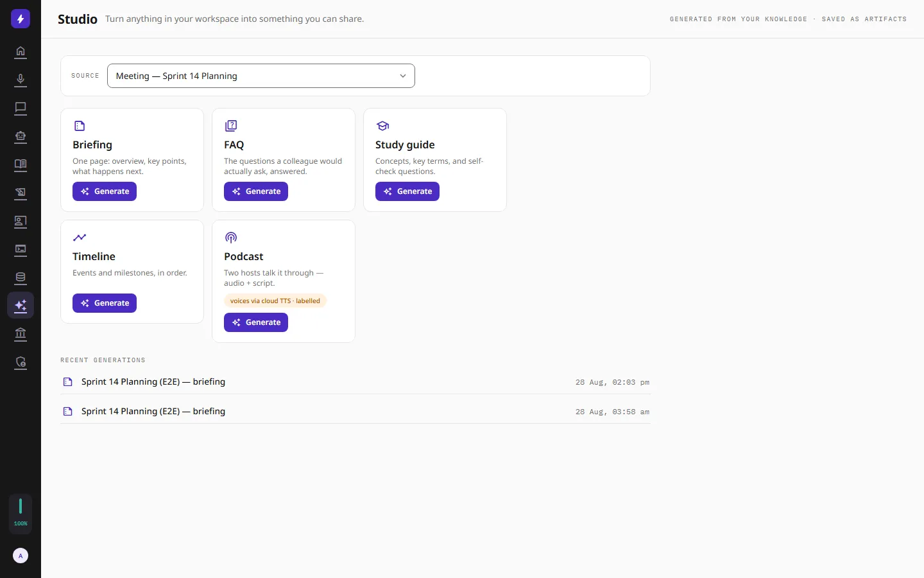Open the robot agent sidebar icon
The width and height of the screenshot is (924, 578).
tap(21, 136)
